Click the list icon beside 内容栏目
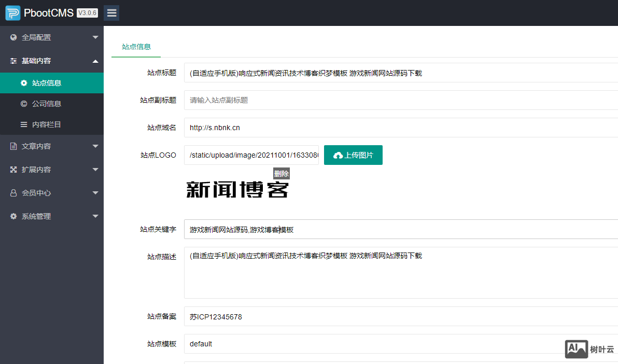Viewport: 618px width, 364px height. 24,124
